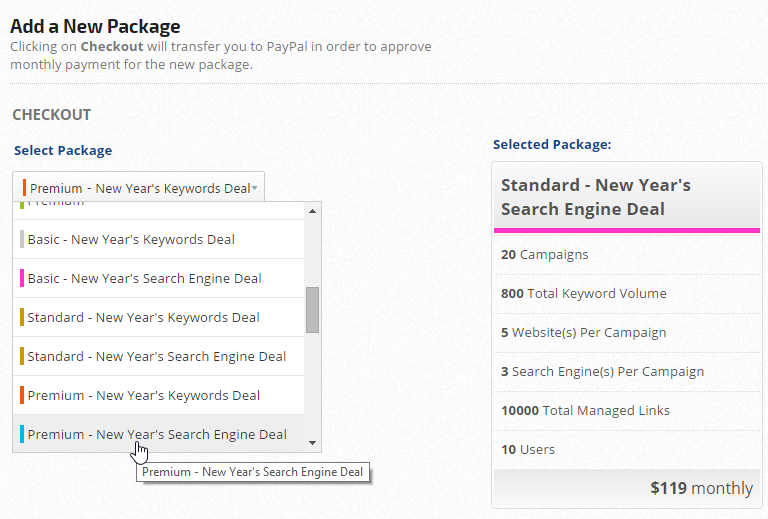768x519 pixels.
Task: Click orange color bar in the package selector
Action: pyautogui.click(x=24, y=188)
